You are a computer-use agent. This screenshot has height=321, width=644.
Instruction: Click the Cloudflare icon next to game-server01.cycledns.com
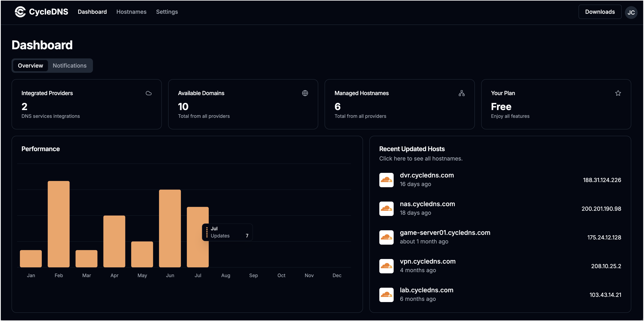pos(386,237)
